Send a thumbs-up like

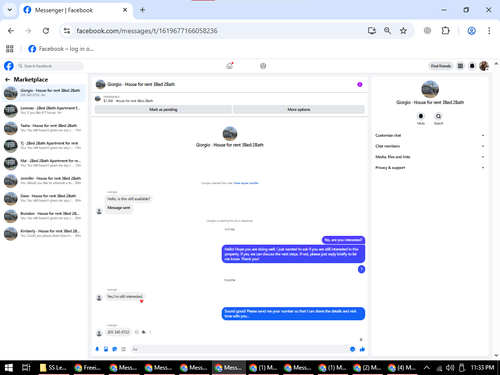click(x=362, y=349)
